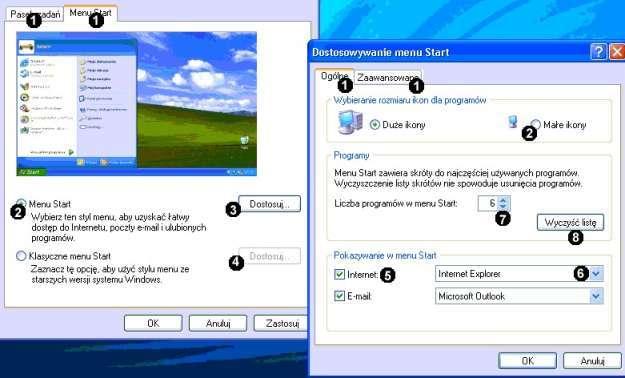Decrease the number of programs with the down arrow

(503, 207)
